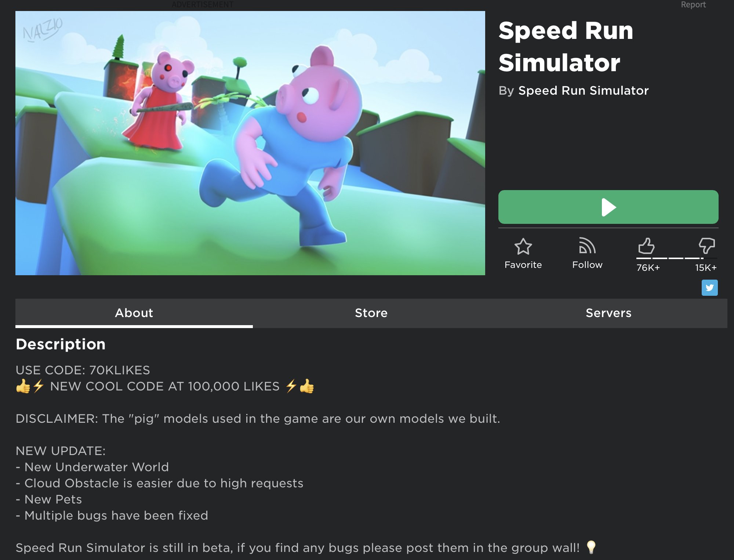Click the Twitter bird icon

pos(710,288)
